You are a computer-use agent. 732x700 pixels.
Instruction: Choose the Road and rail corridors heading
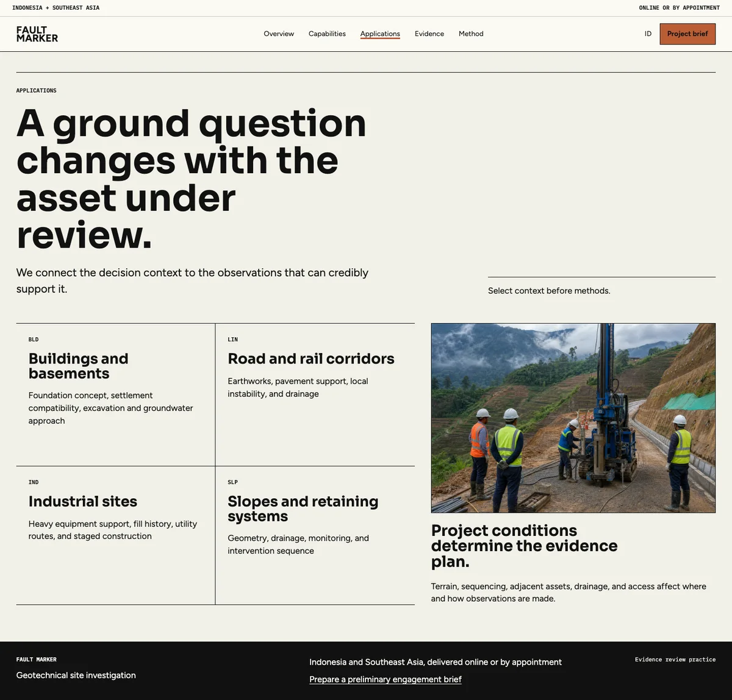click(311, 359)
